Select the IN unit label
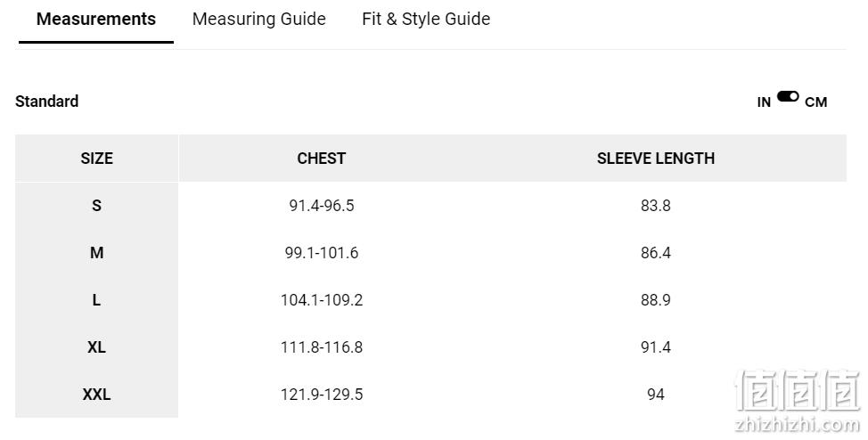This screenshot has height=440, width=868. pos(764,102)
